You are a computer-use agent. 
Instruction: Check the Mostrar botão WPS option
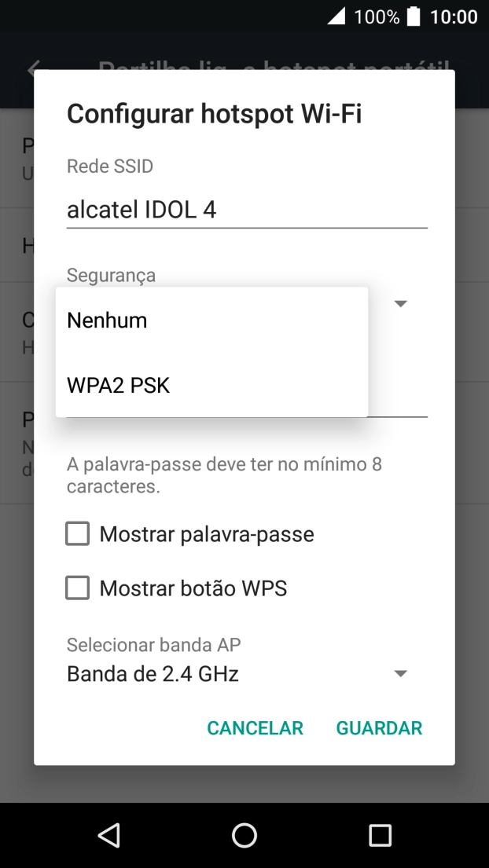(x=77, y=588)
